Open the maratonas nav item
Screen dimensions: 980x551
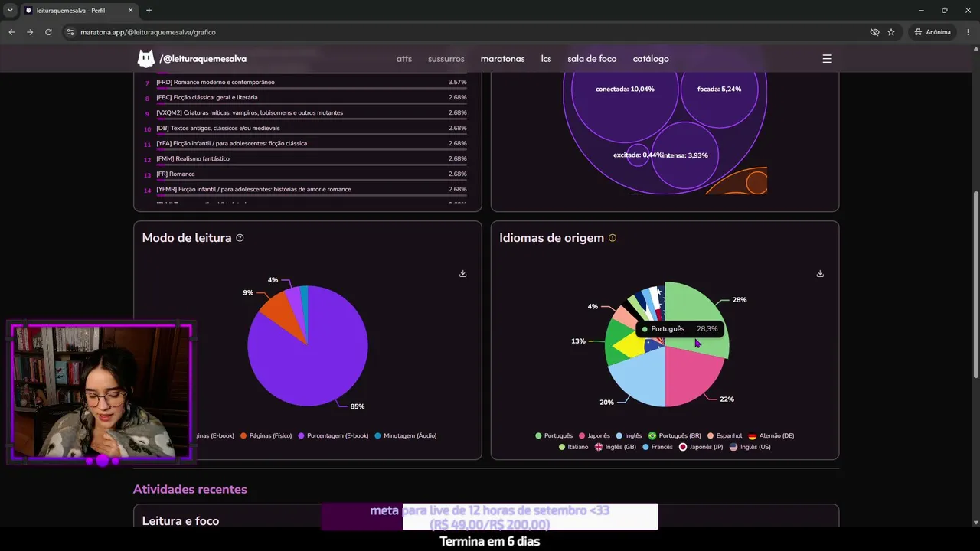(x=502, y=59)
